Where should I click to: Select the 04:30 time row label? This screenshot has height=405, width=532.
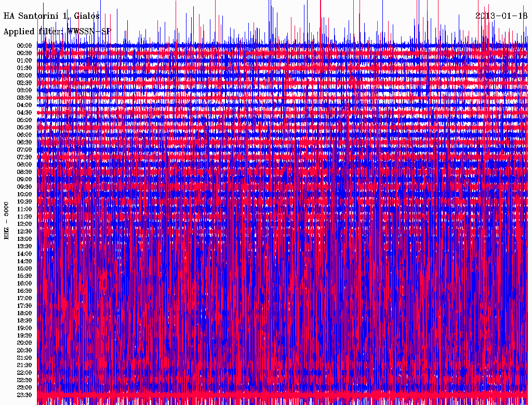pos(24,113)
